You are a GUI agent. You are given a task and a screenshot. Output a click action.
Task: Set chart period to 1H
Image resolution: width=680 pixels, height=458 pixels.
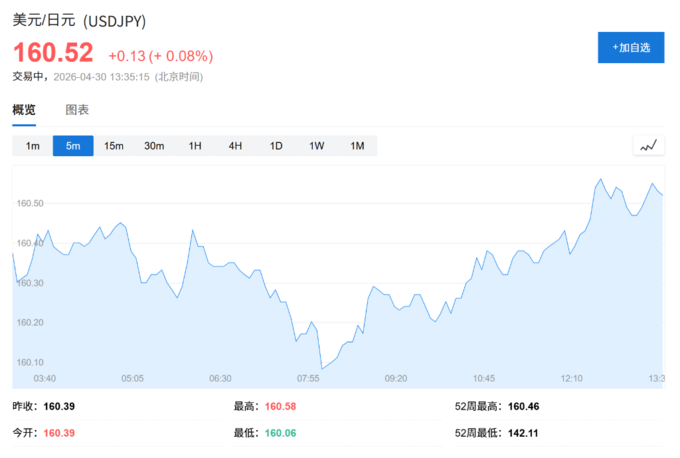195,146
